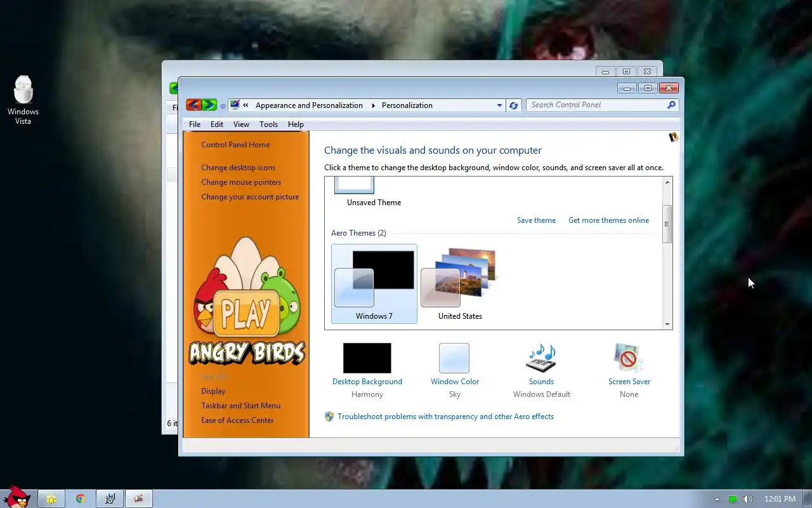Click Get more themes online

(x=608, y=220)
